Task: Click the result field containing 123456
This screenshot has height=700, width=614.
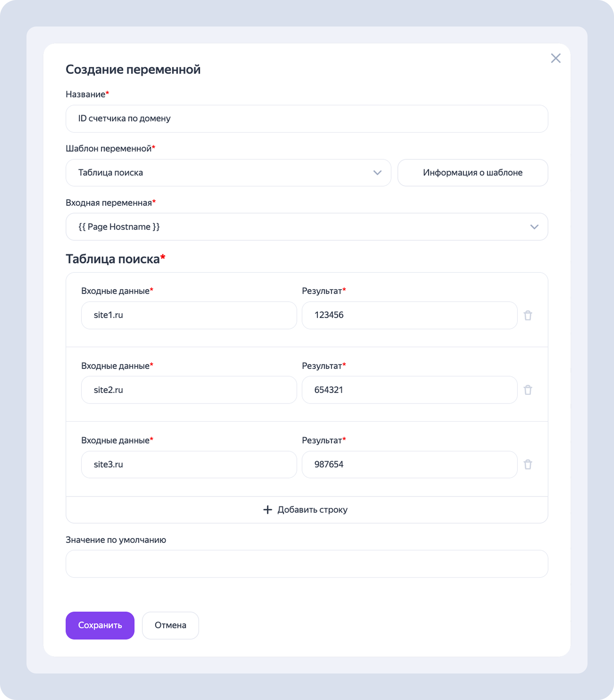Action: pyautogui.click(x=409, y=315)
